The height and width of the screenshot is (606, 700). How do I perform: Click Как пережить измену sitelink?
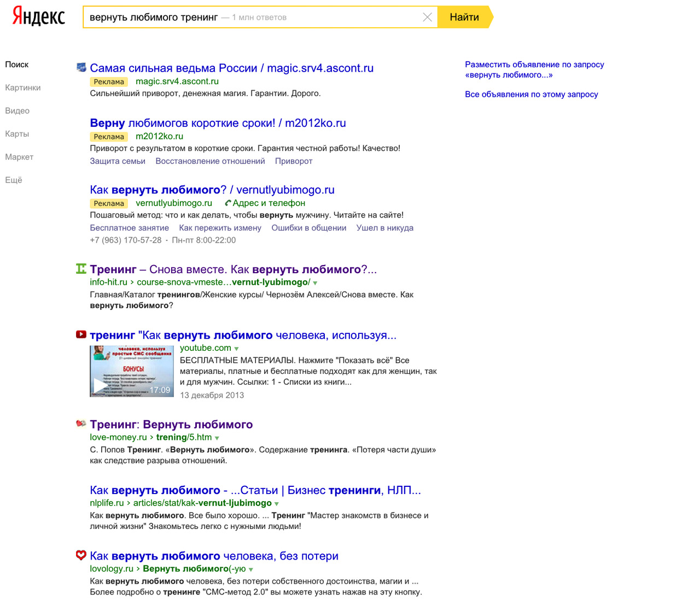pos(220,228)
